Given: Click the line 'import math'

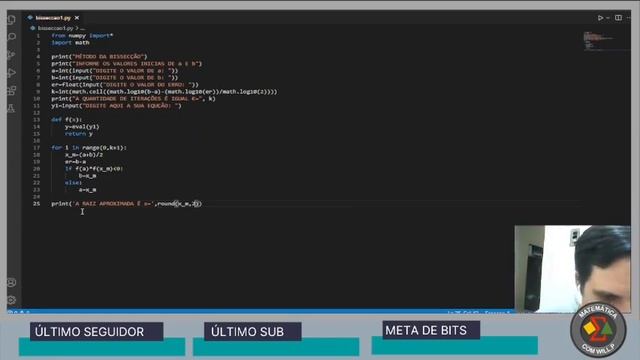Looking at the screenshot, I should (x=70, y=42).
